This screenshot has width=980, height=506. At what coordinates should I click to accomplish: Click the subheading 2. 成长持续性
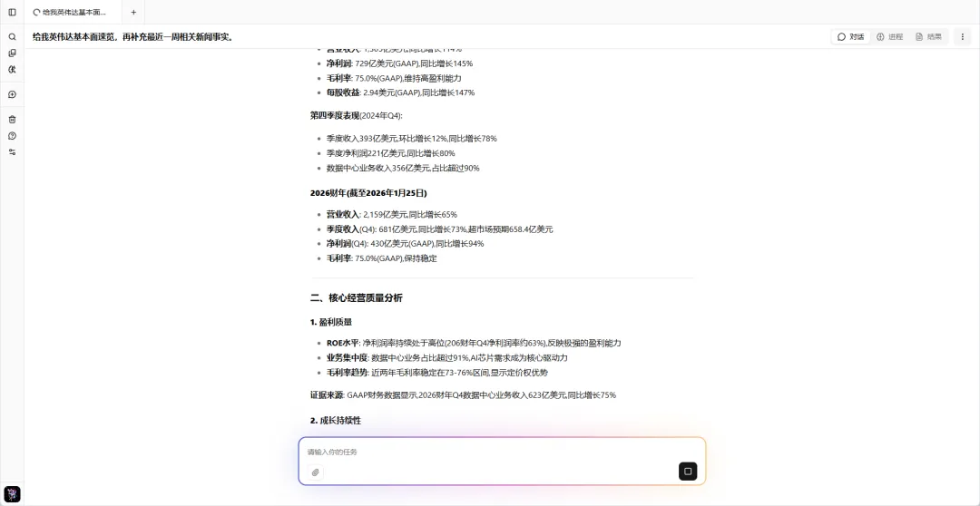click(x=336, y=421)
